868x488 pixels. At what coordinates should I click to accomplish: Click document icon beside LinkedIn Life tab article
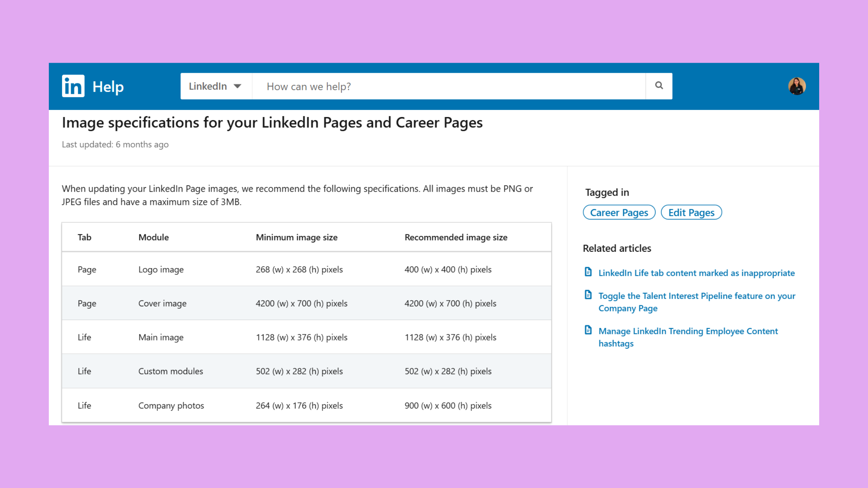click(x=588, y=272)
